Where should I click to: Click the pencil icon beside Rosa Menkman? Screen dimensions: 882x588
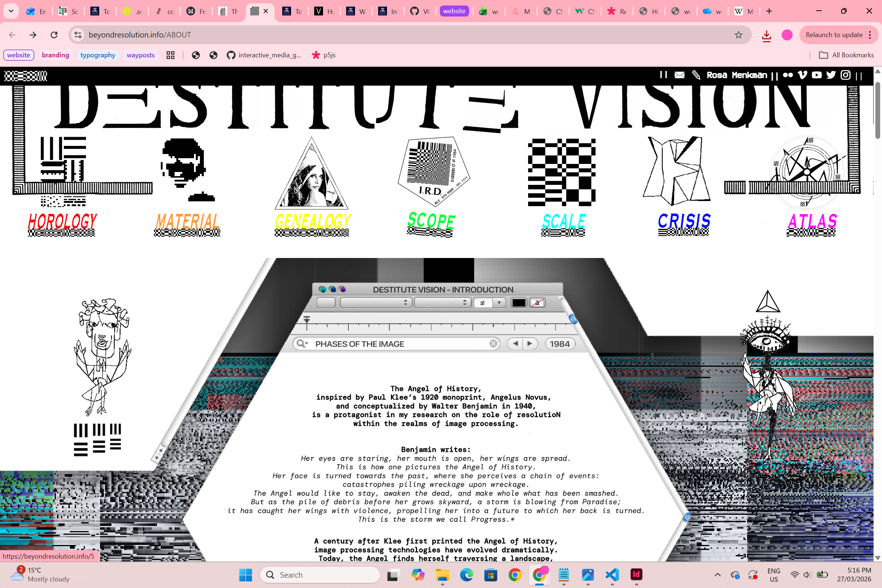click(696, 75)
